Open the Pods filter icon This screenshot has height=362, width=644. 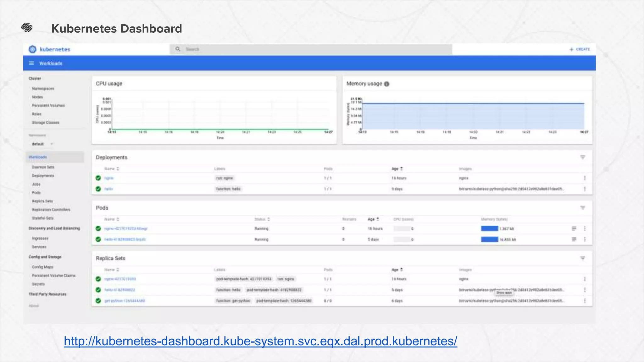click(x=582, y=208)
